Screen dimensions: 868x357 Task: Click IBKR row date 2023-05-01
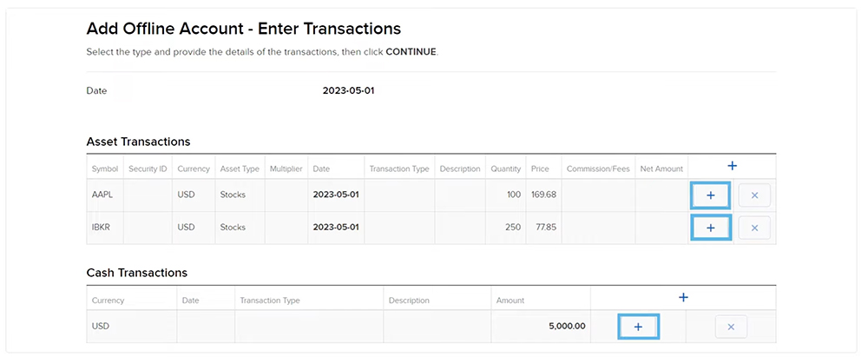coord(336,228)
